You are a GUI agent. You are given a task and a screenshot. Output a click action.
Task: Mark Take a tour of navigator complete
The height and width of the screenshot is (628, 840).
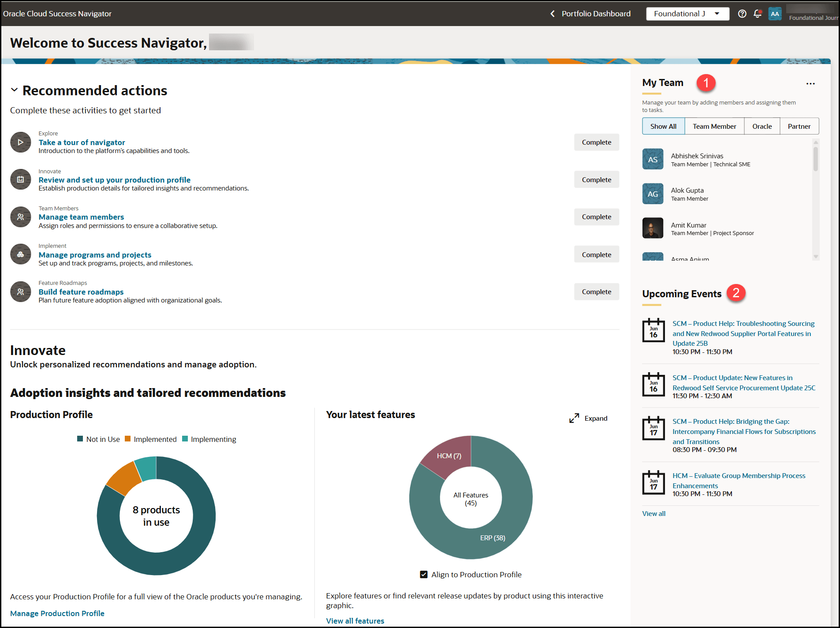tap(596, 142)
